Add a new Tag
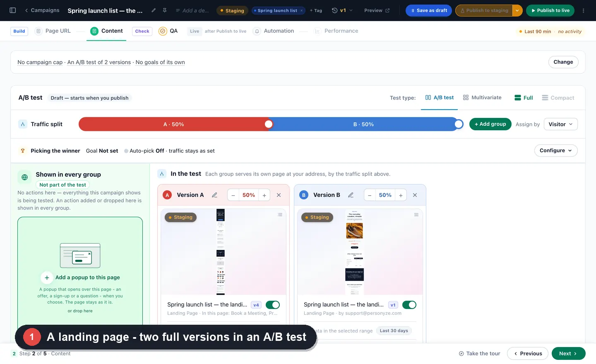The image size is (596, 364). (316, 10)
